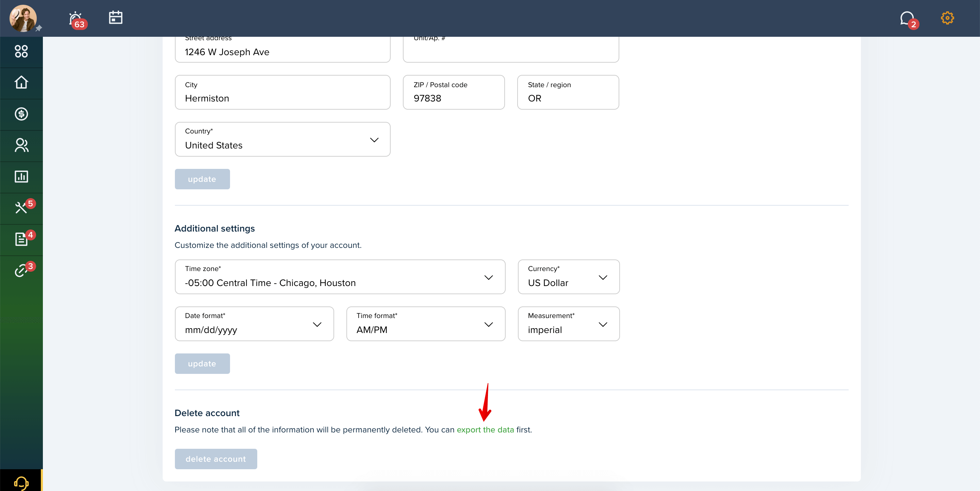Open the accounting dollar icon

(21, 114)
